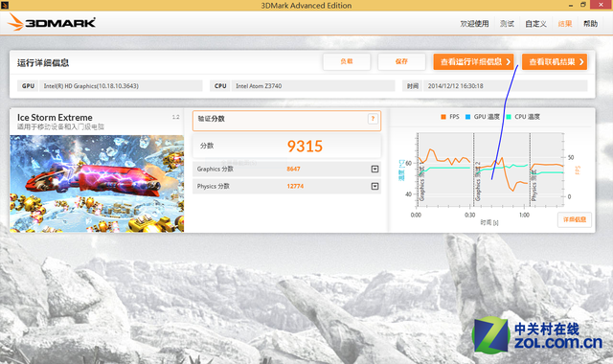Expand the Graphics 分数 row

[375, 169]
